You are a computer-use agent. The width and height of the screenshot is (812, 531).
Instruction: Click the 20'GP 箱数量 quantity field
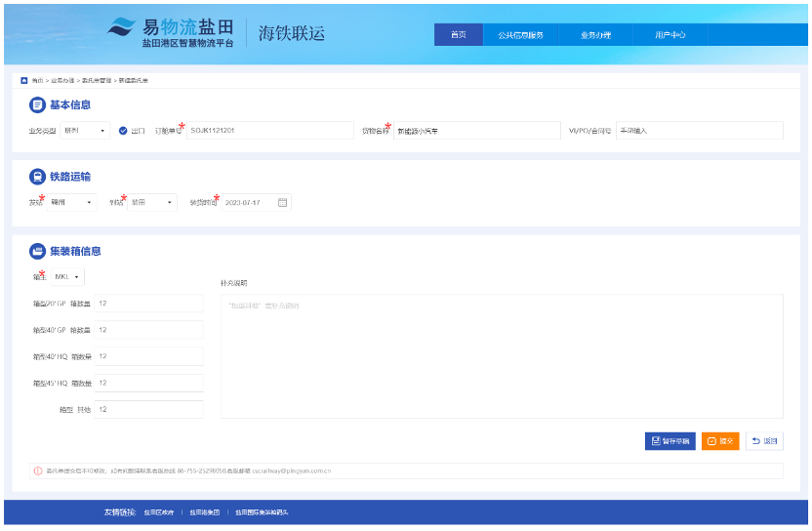pos(148,304)
